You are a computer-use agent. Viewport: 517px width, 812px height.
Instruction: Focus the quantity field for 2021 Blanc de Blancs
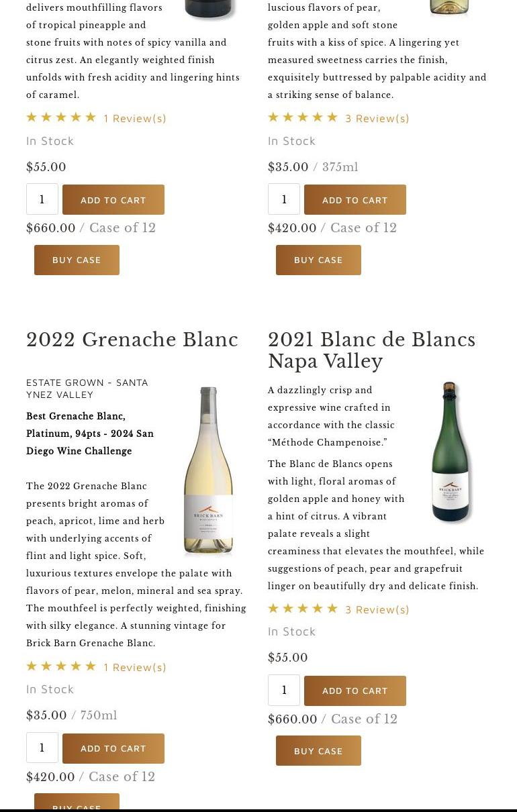click(284, 691)
